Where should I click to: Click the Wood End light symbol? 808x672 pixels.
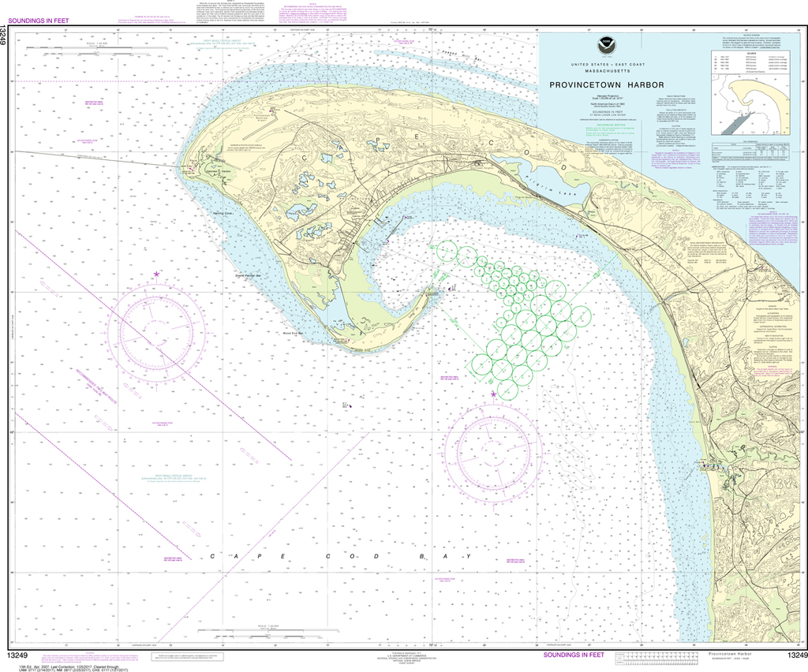pyautogui.click(x=349, y=340)
